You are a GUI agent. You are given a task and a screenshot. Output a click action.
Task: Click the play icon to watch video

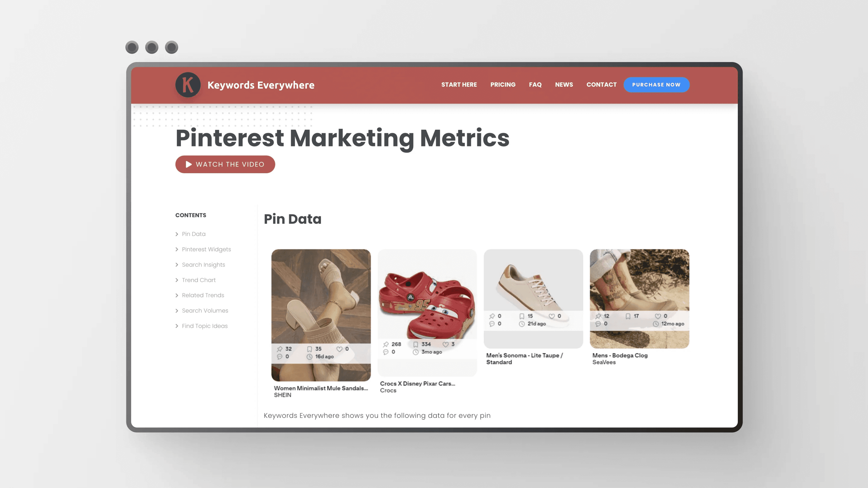pyautogui.click(x=188, y=164)
